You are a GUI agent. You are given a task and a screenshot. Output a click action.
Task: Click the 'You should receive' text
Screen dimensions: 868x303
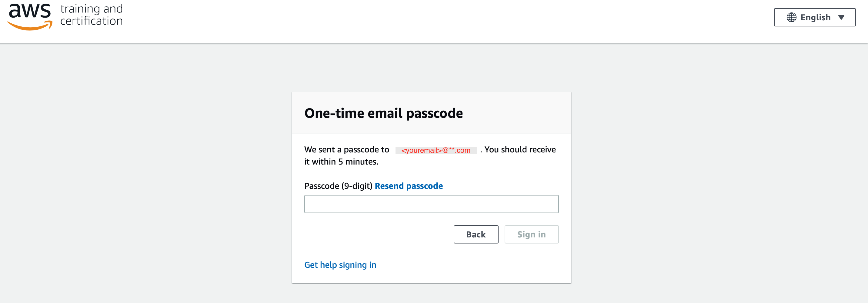coord(520,149)
